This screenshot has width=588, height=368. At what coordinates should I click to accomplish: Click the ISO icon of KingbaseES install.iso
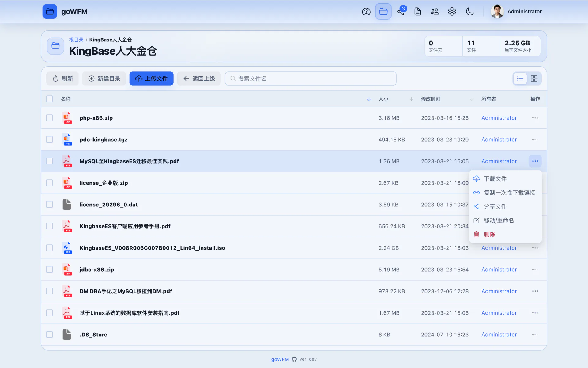coord(67,248)
